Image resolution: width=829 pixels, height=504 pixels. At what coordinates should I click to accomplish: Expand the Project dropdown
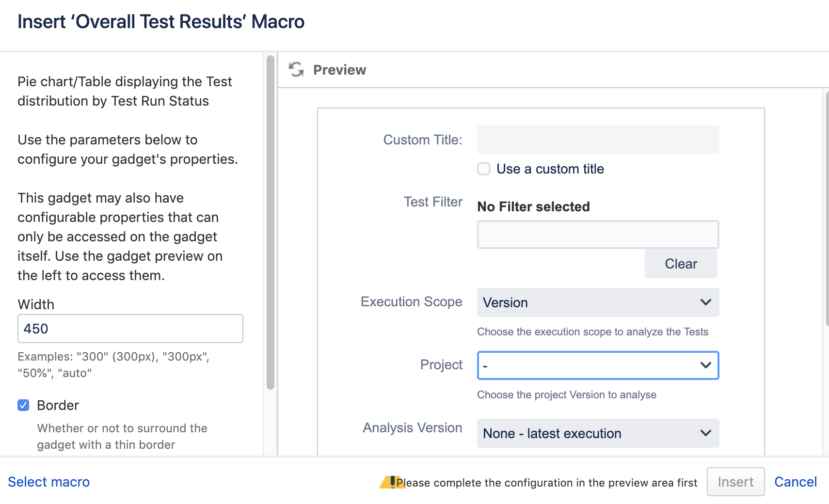(598, 365)
